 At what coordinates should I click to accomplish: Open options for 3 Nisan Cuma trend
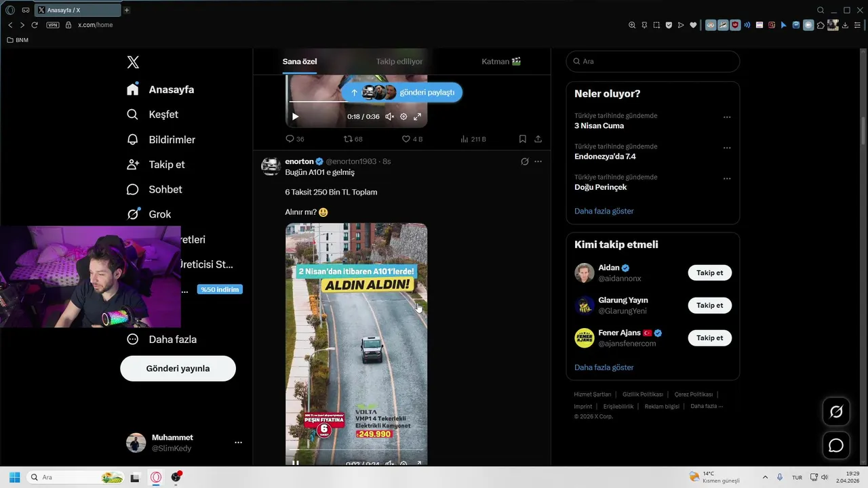coord(727,117)
